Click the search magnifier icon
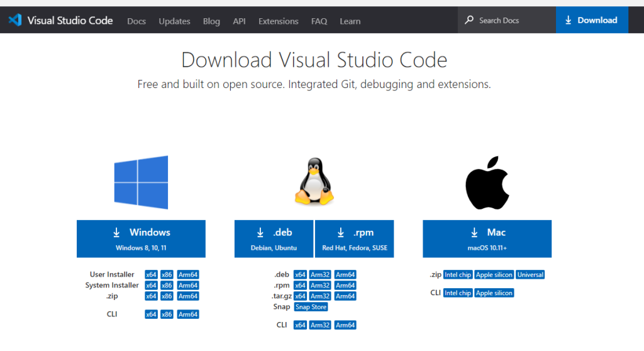The image size is (644, 351). pos(469,19)
